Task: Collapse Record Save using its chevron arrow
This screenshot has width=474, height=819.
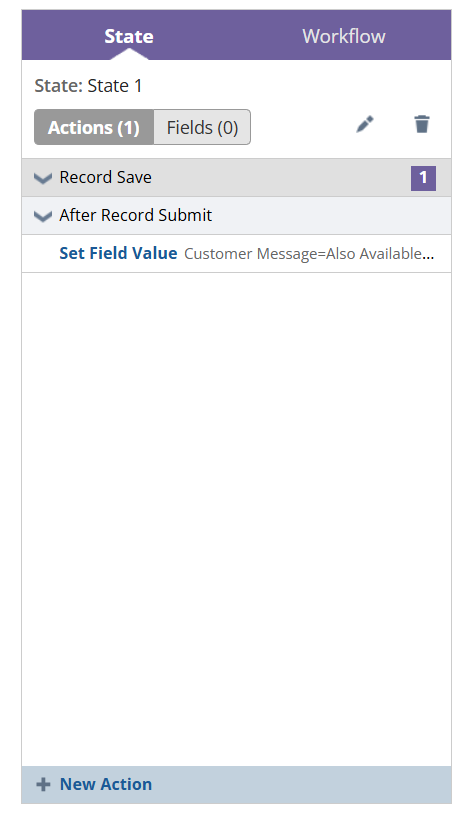Action: point(42,178)
